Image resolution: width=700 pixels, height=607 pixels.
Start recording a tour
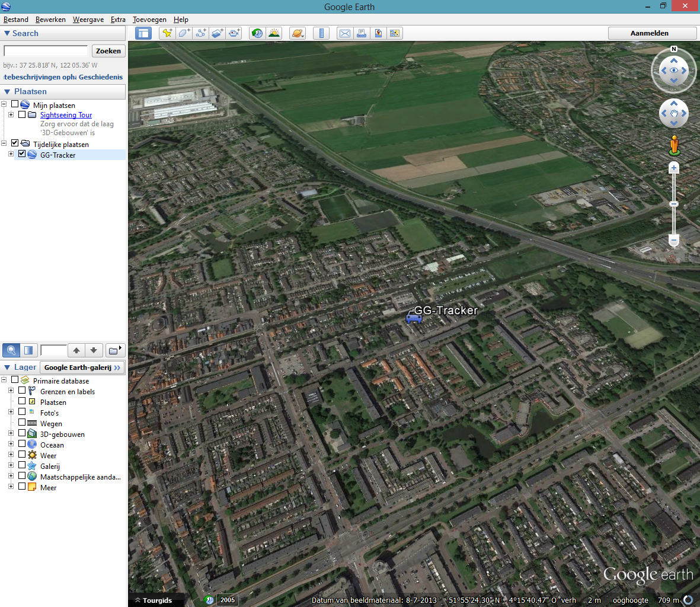click(234, 33)
